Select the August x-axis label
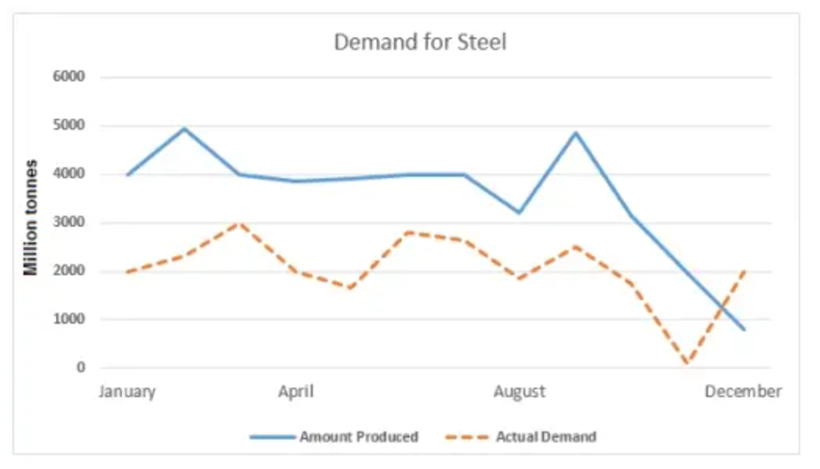The image size is (820, 469). coord(519,391)
